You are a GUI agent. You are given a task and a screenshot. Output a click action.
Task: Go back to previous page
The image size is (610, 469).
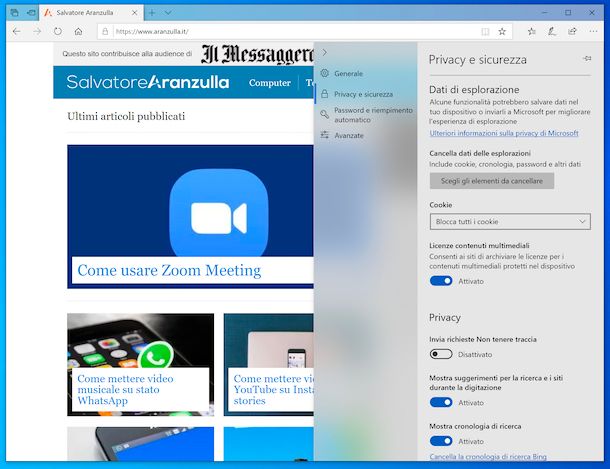click(x=16, y=32)
